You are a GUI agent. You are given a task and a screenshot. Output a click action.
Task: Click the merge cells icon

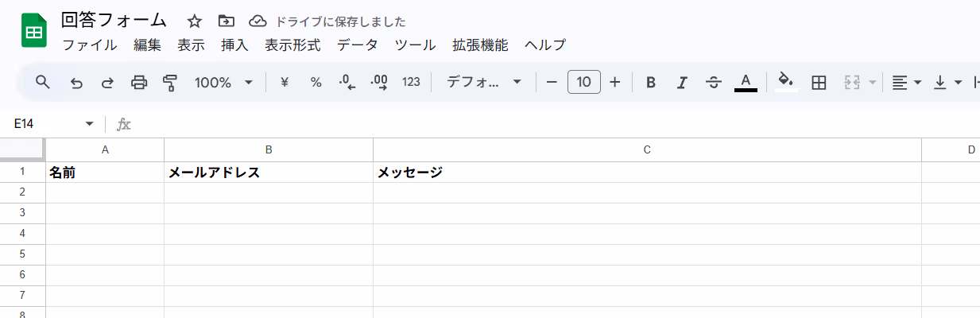point(852,82)
